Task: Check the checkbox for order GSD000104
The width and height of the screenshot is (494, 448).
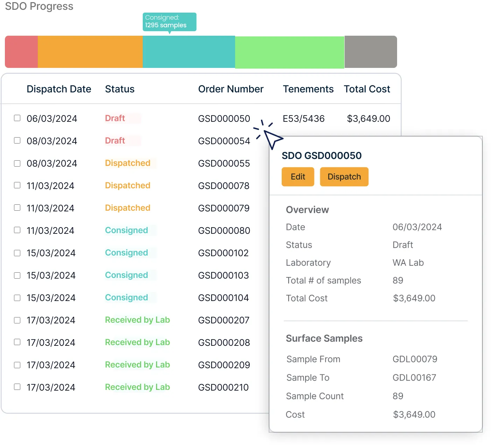Action: 17,297
